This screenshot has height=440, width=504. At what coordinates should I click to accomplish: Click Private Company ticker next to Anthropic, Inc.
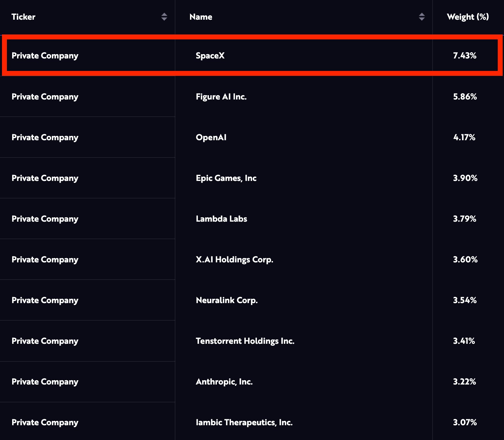coord(45,382)
